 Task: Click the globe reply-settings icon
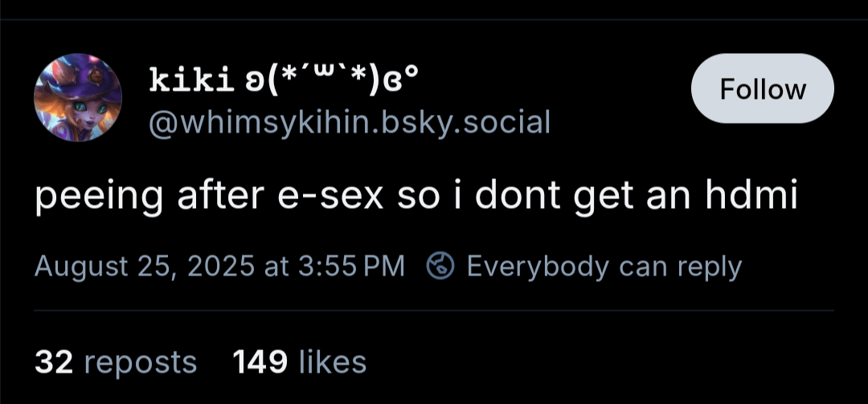[440, 267]
